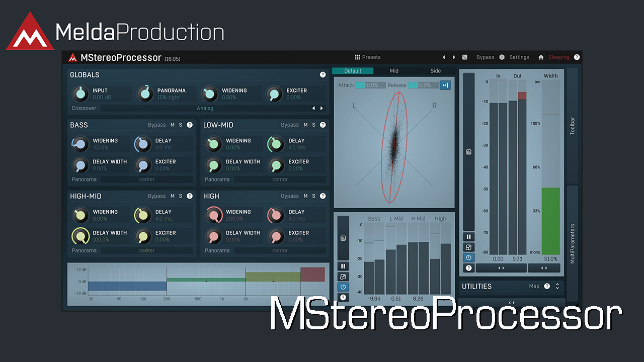Mute the BASS band
The image size is (644, 362).
click(x=172, y=125)
